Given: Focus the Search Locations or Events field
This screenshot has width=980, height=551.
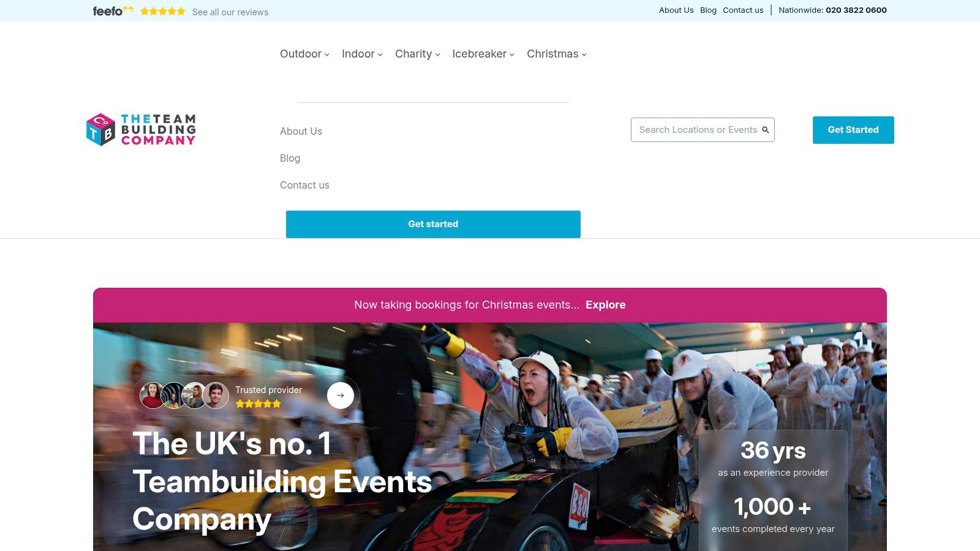Looking at the screenshot, I should [x=703, y=130].
